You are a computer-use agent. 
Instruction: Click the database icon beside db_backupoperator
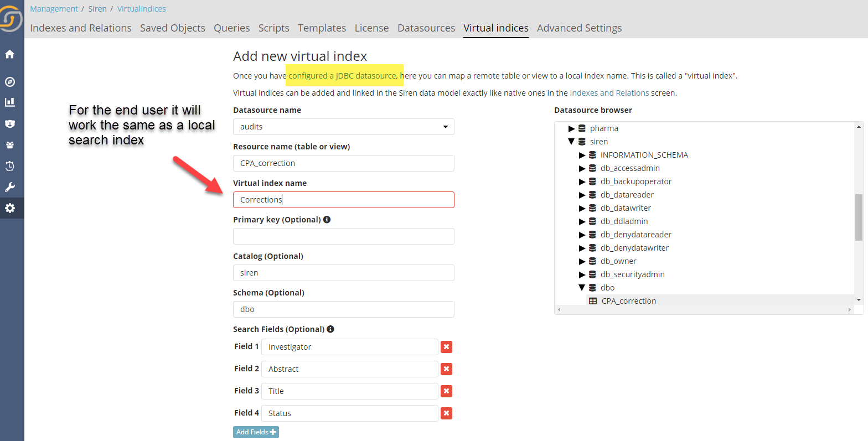[592, 181]
